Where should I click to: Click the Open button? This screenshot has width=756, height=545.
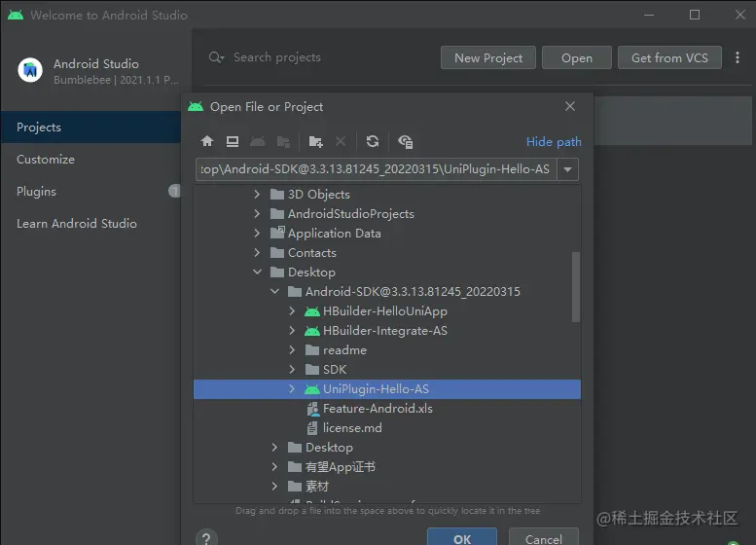coord(577,57)
